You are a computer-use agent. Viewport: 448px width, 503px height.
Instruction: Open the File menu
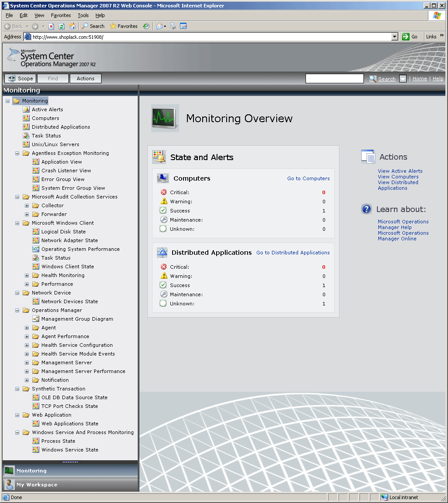tap(9, 15)
